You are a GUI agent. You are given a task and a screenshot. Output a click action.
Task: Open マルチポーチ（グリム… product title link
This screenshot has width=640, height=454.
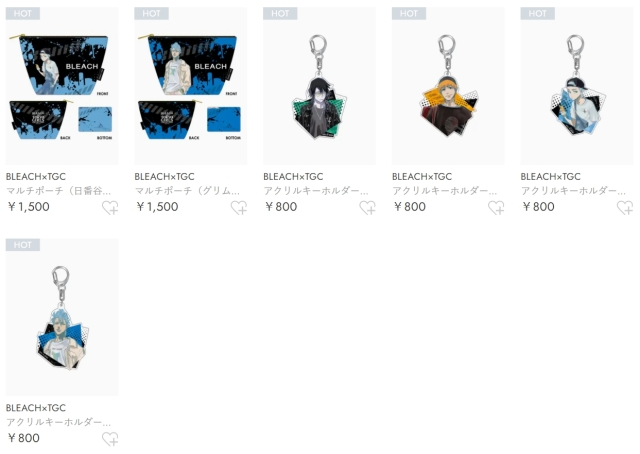pos(187,191)
